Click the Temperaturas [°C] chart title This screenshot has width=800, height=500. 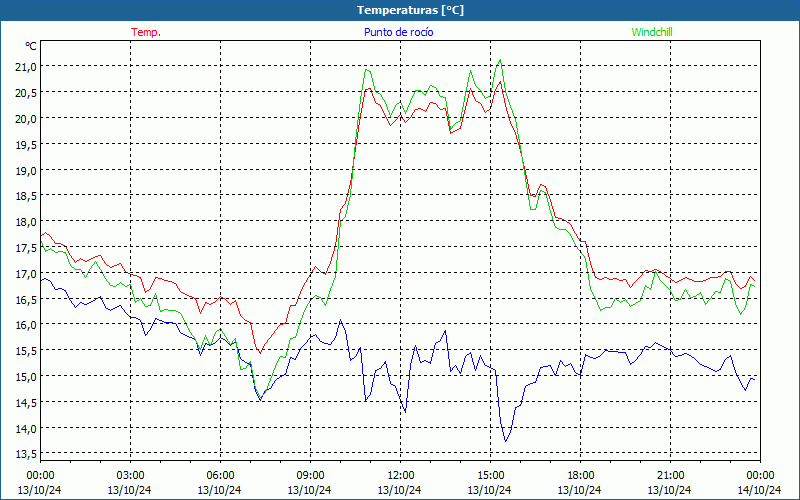point(410,10)
